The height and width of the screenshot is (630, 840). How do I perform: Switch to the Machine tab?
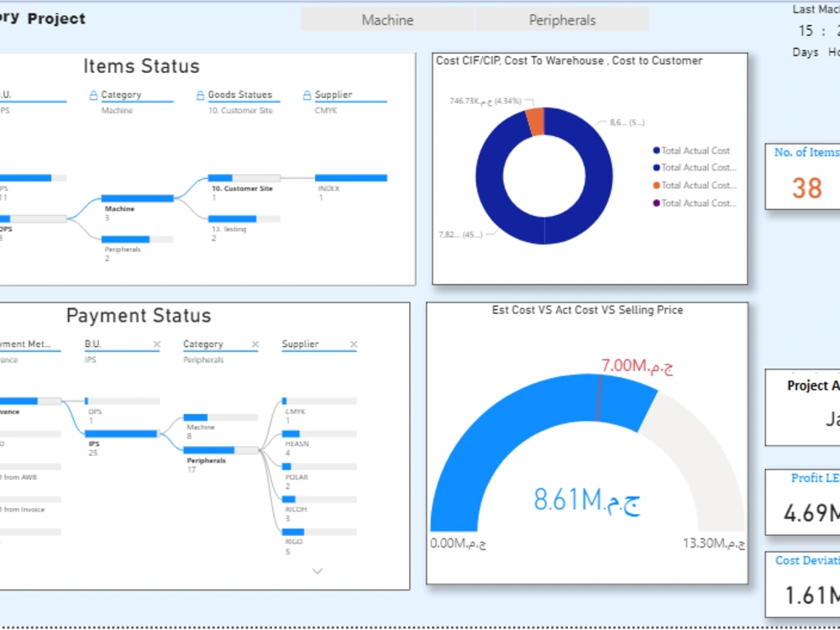(387, 20)
